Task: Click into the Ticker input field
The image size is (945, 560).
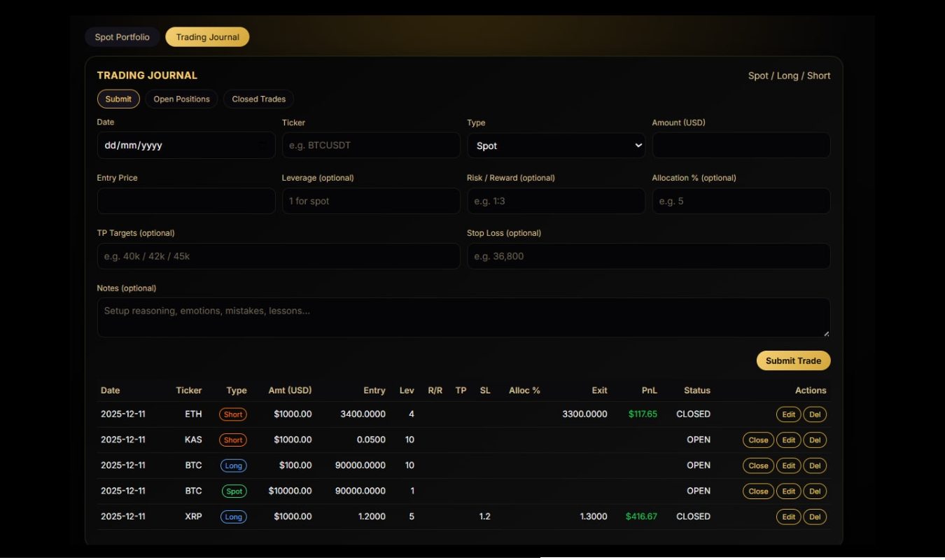Action: pos(371,145)
